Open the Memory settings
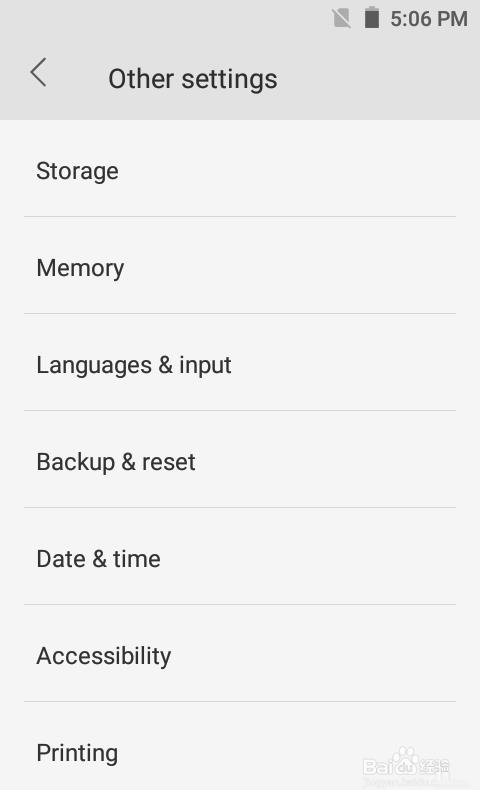 [240, 266]
